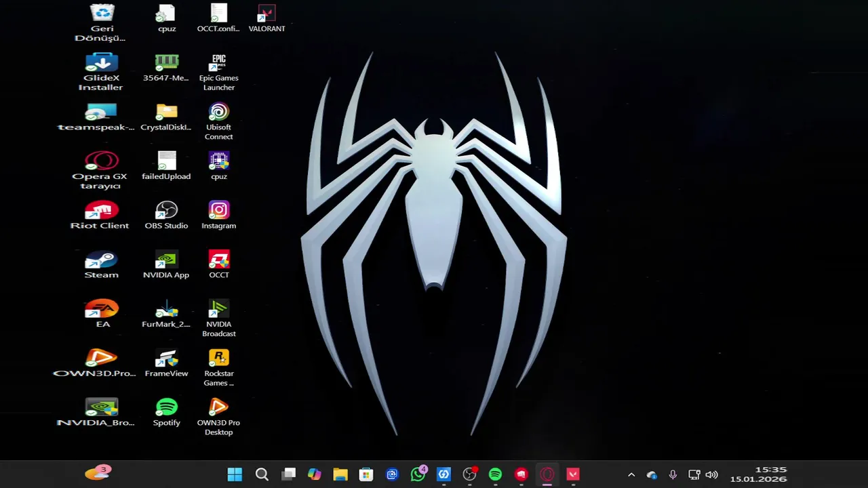The height and width of the screenshot is (488, 868).
Task: Switch to Riot Client in the taskbar
Action: point(521,474)
